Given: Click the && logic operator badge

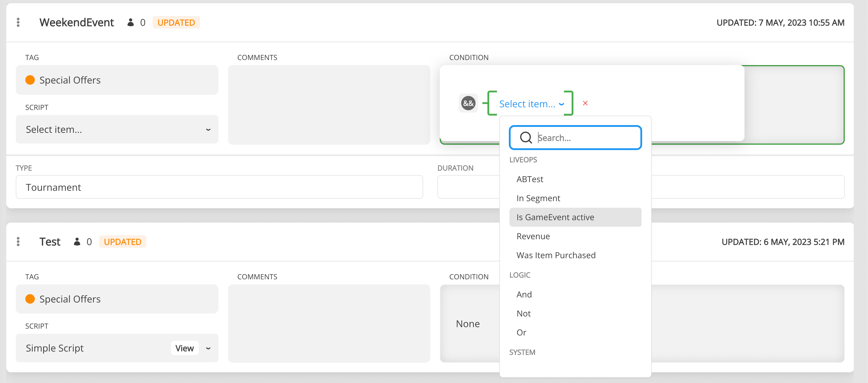Looking at the screenshot, I should pos(468,103).
